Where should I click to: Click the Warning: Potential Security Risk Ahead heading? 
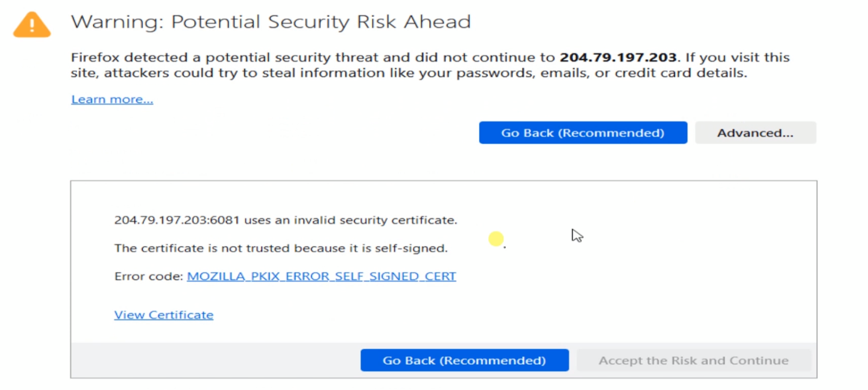271,22
